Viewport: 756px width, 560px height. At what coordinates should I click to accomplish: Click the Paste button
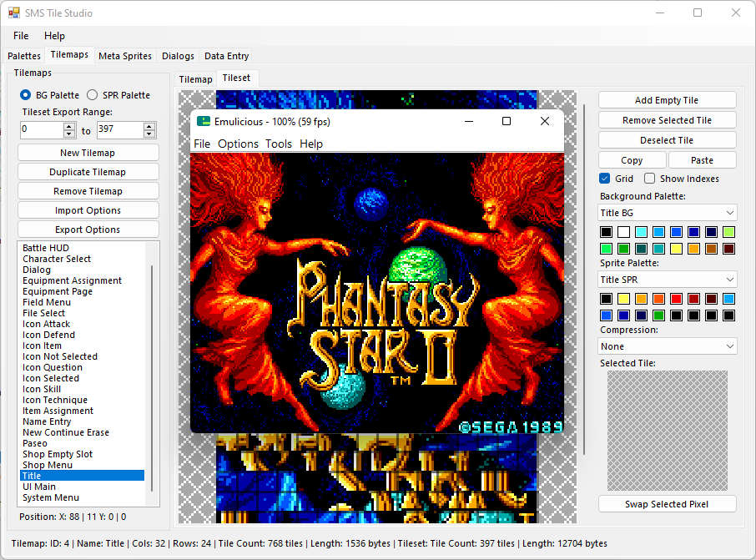point(703,160)
